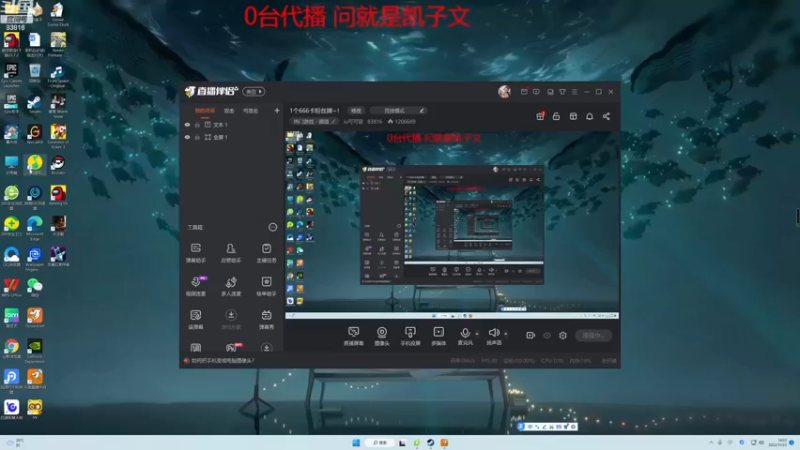Hide the 全屏 1 layer with eye

pos(187,137)
